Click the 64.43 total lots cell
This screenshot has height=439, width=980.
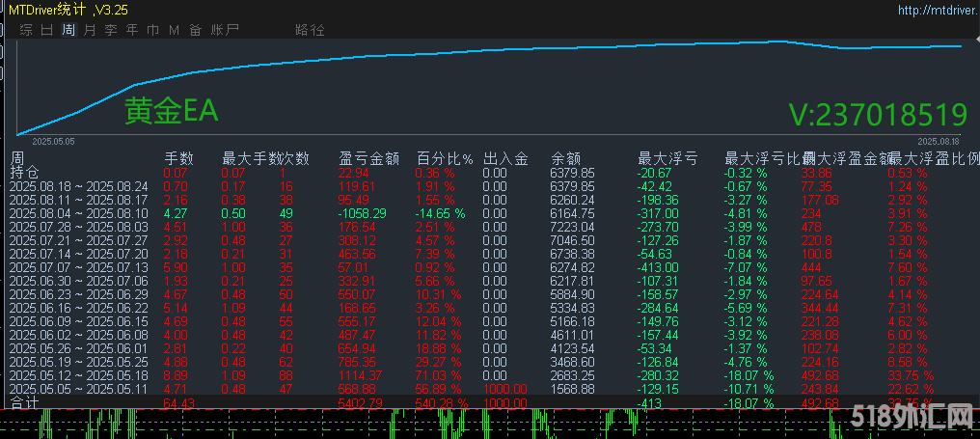pos(178,403)
